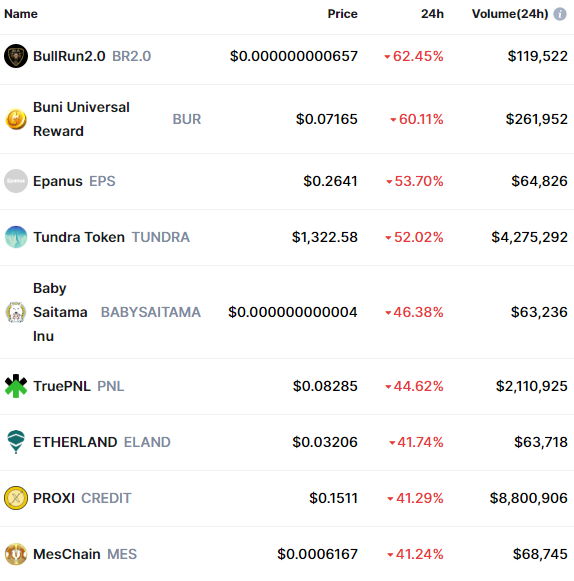Open the BullRun2.0 coin name link

(69, 56)
